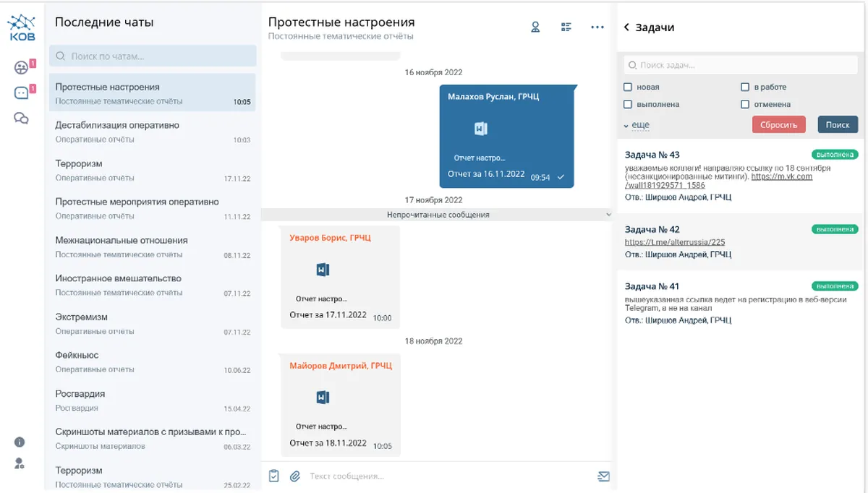Click in the Поиск по чатам field

(153, 56)
